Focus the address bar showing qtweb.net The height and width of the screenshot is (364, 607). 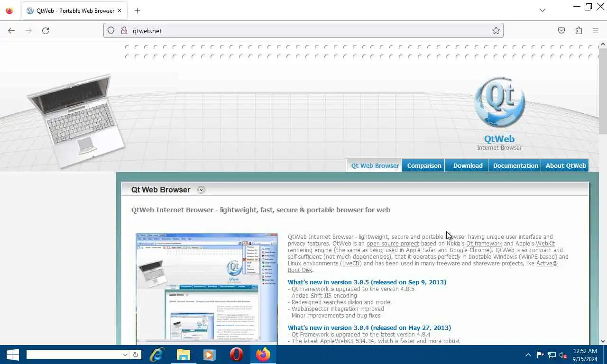point(303,30)
